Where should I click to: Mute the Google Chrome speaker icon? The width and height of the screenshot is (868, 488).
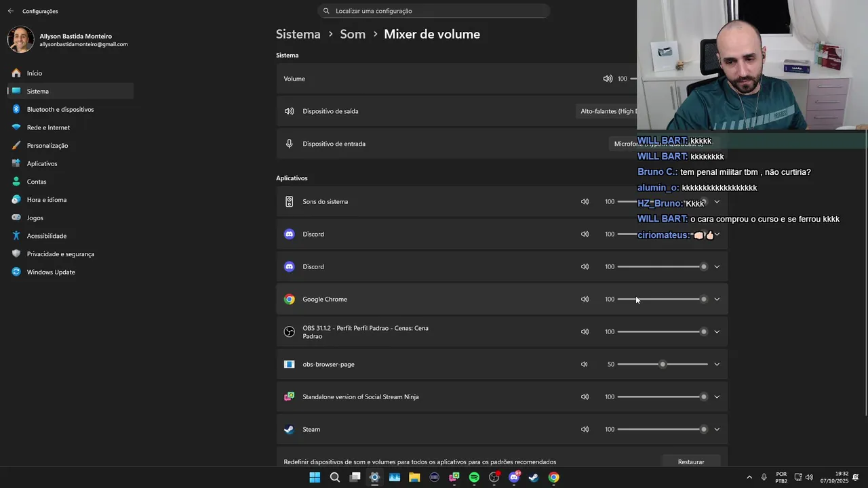pyautogui.click(x=585, y=299)
